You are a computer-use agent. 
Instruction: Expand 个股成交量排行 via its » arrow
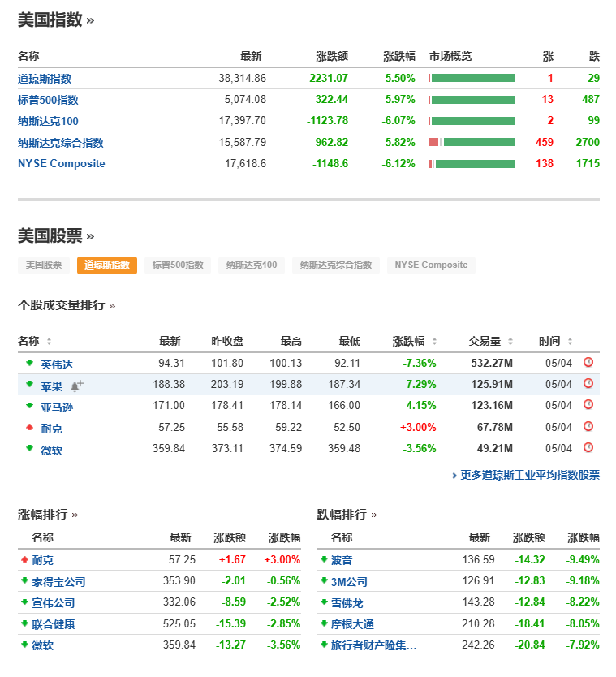(x=113, y=307)
